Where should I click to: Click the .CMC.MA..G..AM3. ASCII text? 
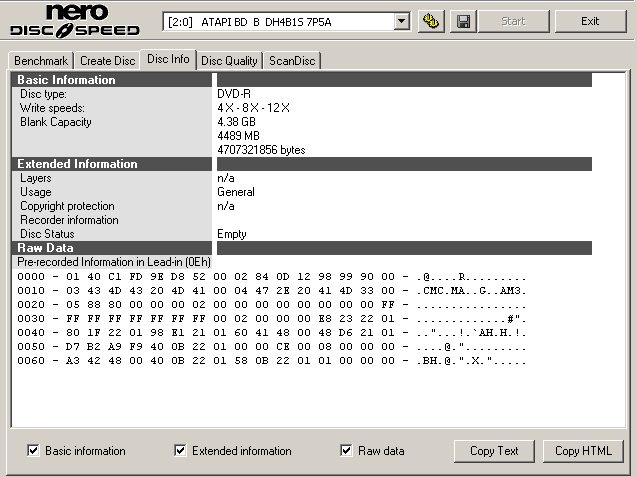pos(471,291)
